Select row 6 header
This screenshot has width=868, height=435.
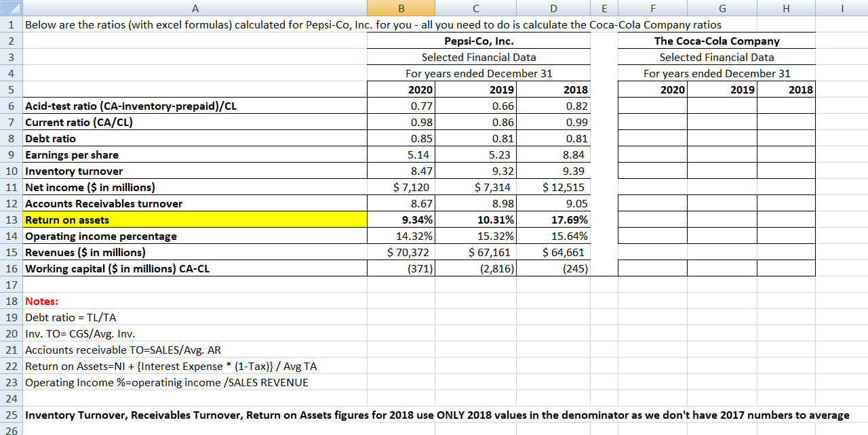point(11,106)
